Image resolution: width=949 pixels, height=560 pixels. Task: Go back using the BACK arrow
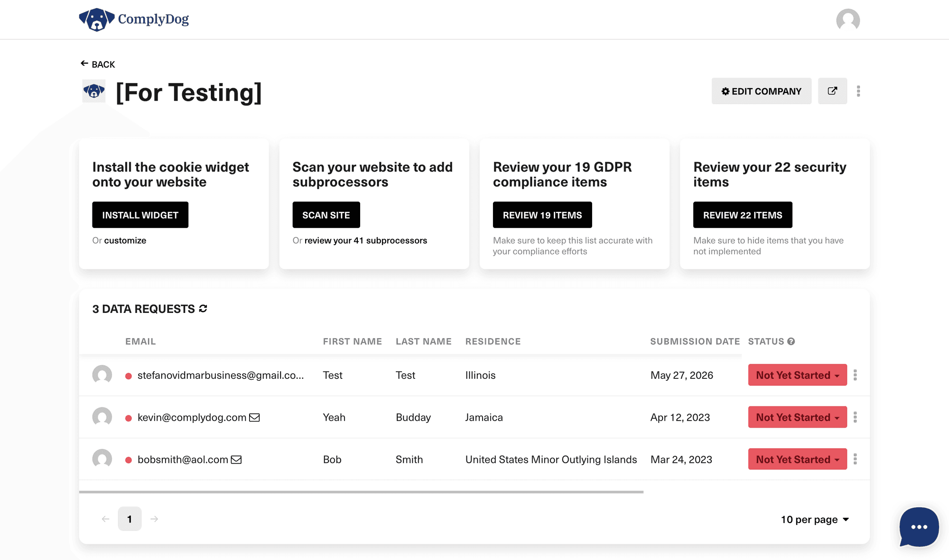coord(98,64)
